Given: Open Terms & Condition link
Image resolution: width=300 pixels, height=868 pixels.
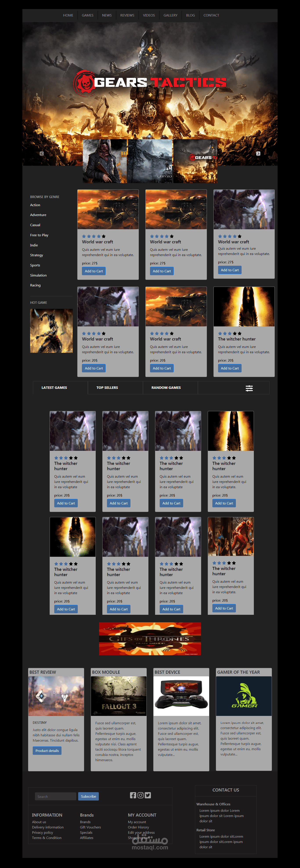Looking at the screenshot, I should [x=47, y=838].
